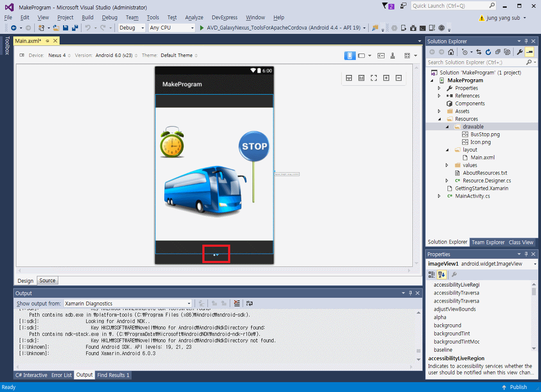Switch Properties grid to Alphabetical sort
This screenshot has width=541, height=392.
(441, 274)
